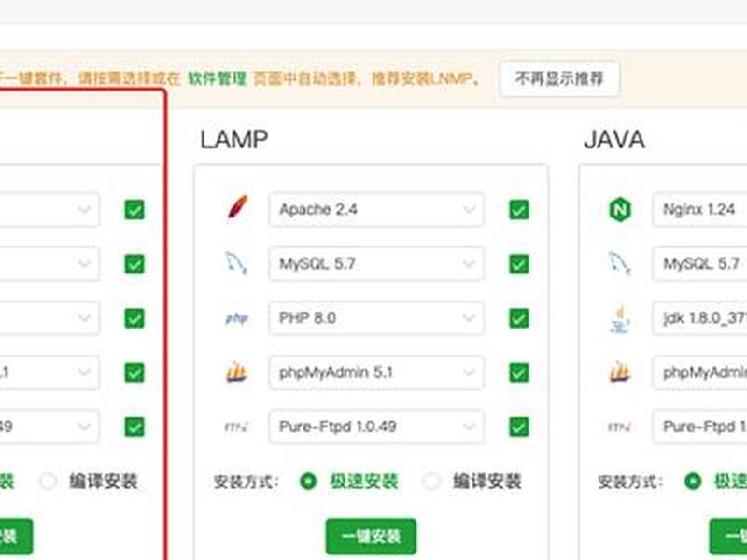This screenshot has height=560, width=747.
Task: Click the LAMP heading text
Action: click(x=234, y=140)
